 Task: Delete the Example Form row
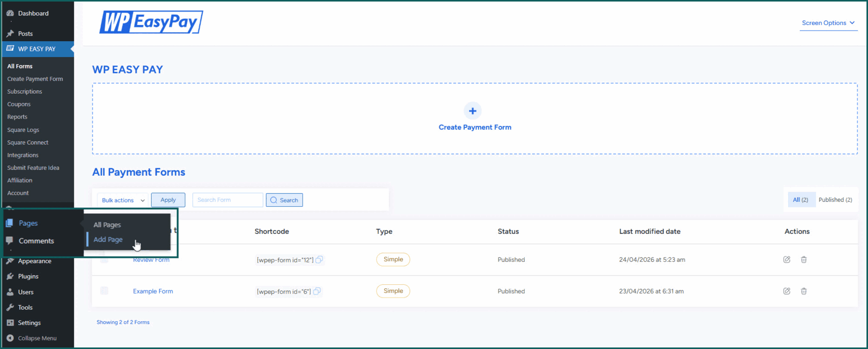coord(804,291)
